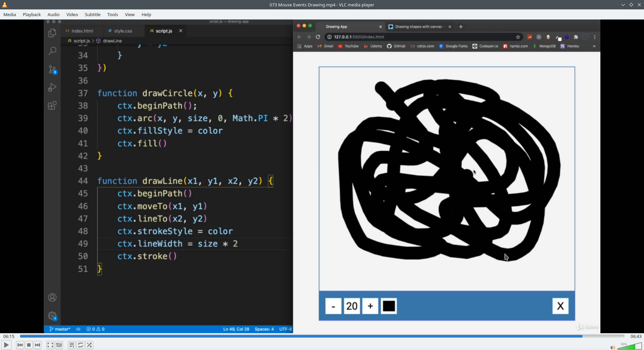644x350 pixels.
Task: Show extended settings panel
Action: (x=59, y=345)
